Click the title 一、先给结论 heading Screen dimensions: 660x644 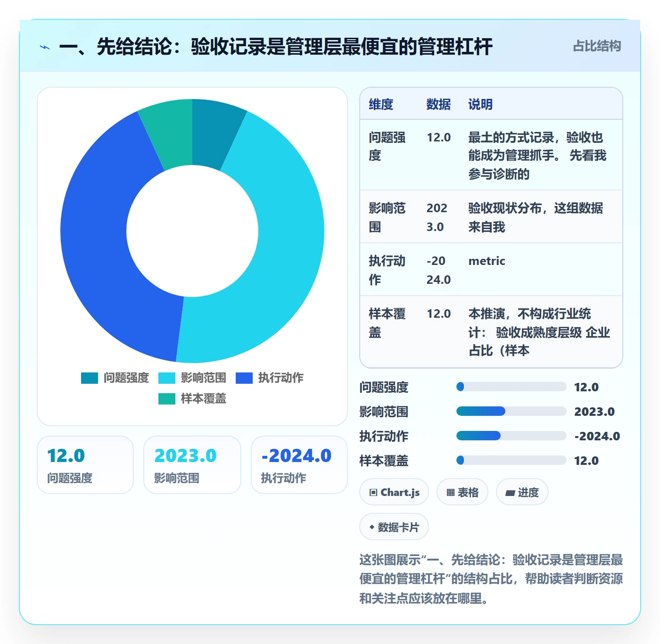(x=276, y=47)
